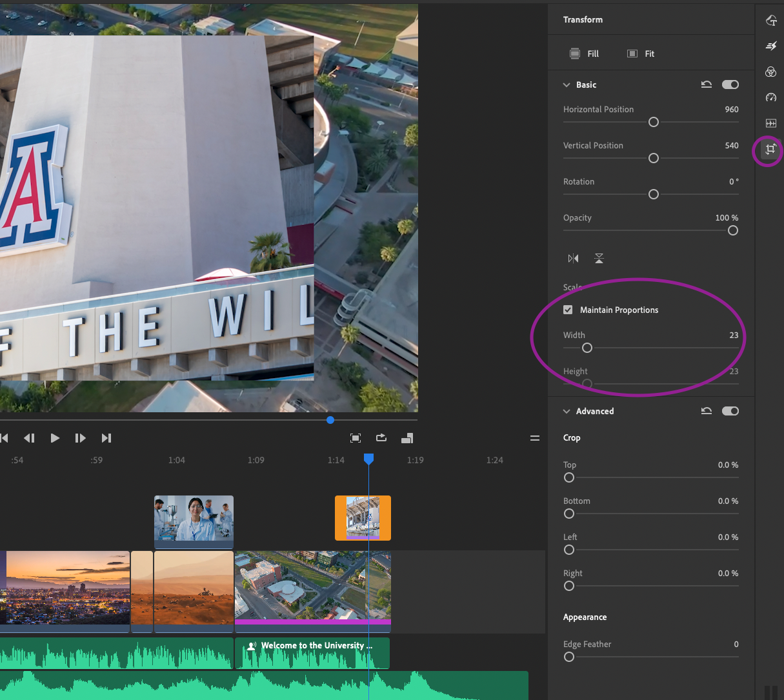Screen dimensions: 784x700
Task: Flip the clip vertically
Action: point(599,259)
